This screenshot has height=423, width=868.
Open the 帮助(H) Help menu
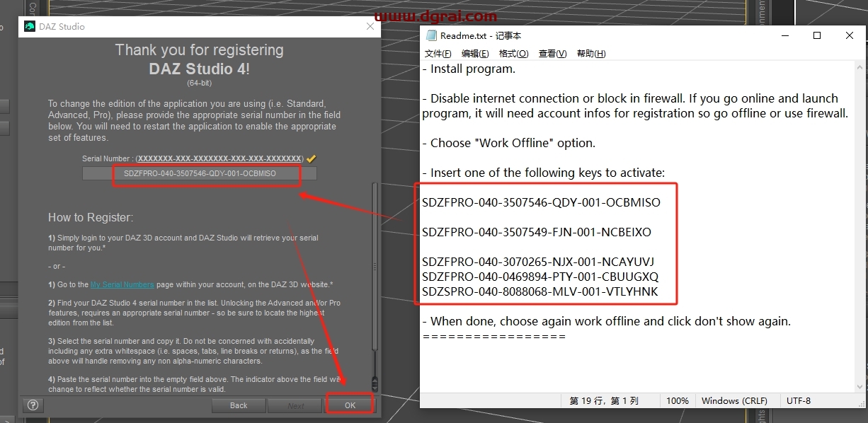[x=590, y=54]
